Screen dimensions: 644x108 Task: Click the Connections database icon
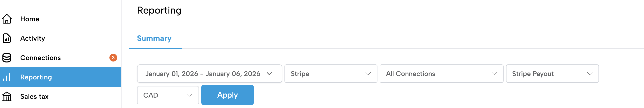click(x=7, y=58)
